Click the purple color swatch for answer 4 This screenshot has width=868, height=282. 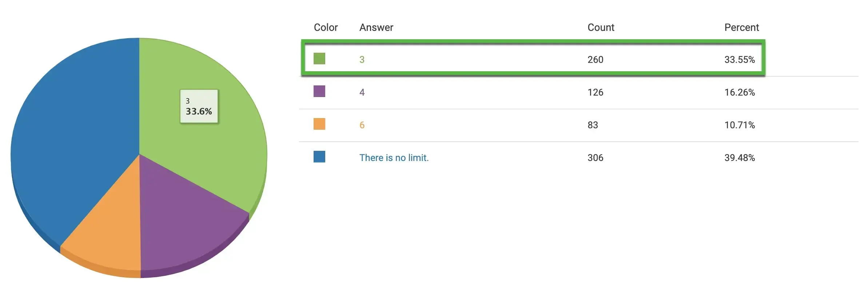pyautogui.click(x=319, y=91)
